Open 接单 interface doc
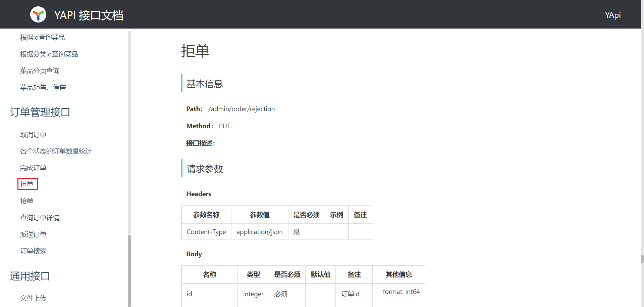This screenshot has width=644, height=307. pyautogui.click(x=27, y=201)
